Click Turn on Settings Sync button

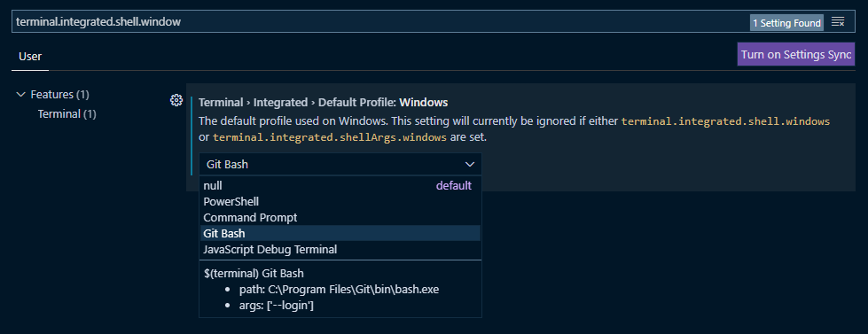[x=796, y=55]
